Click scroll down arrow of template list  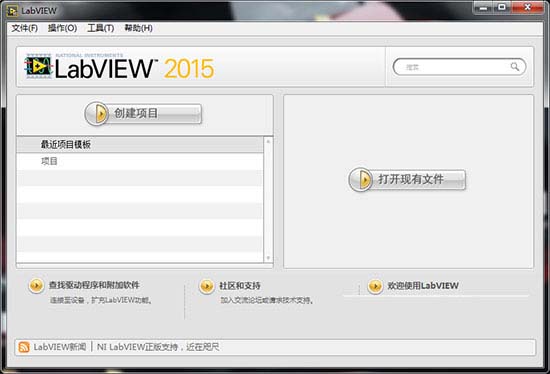[x=268, y=258]
